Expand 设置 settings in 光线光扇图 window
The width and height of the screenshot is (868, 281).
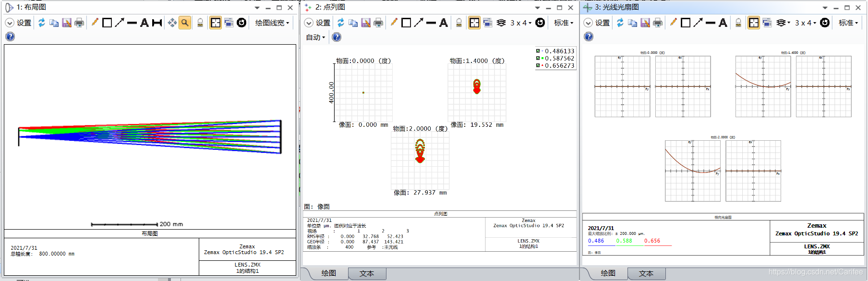(597, 23)
